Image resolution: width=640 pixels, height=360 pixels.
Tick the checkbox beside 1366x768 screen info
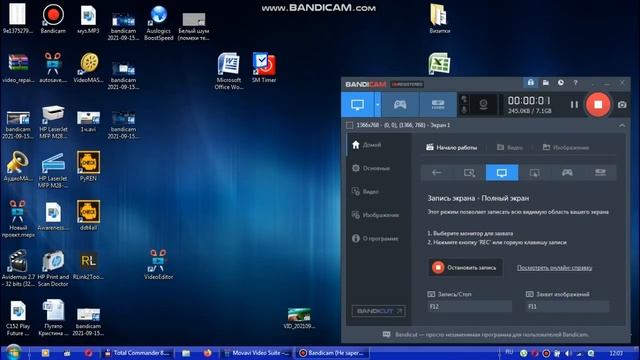tap(349, 125)
